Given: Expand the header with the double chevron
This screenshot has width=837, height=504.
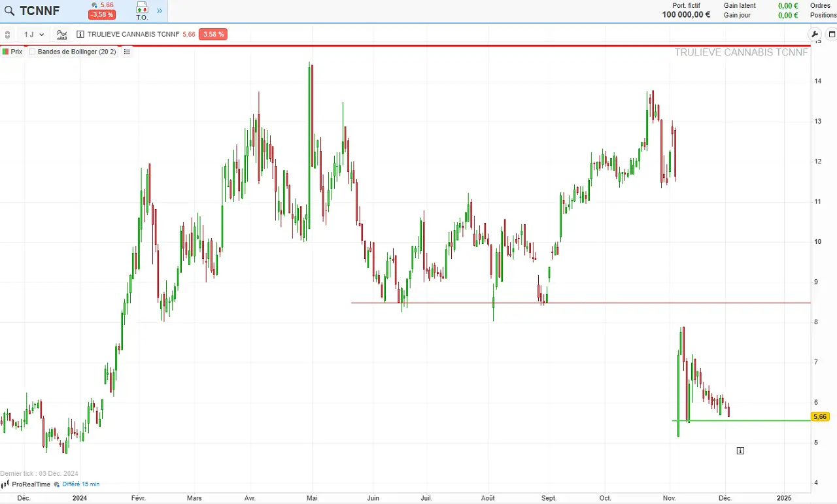Looking at the screenshot, I should click(x=160, y=10).
